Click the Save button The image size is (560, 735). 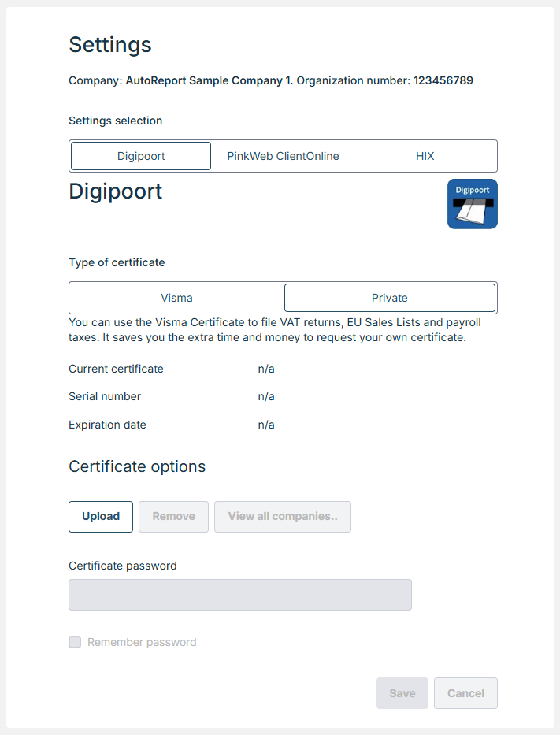point(402,693)
